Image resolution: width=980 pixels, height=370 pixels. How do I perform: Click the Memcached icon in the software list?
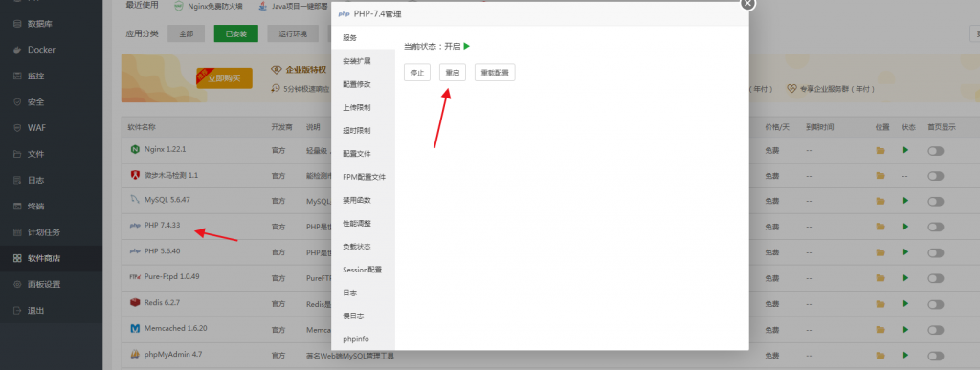[x=135, y=328]
